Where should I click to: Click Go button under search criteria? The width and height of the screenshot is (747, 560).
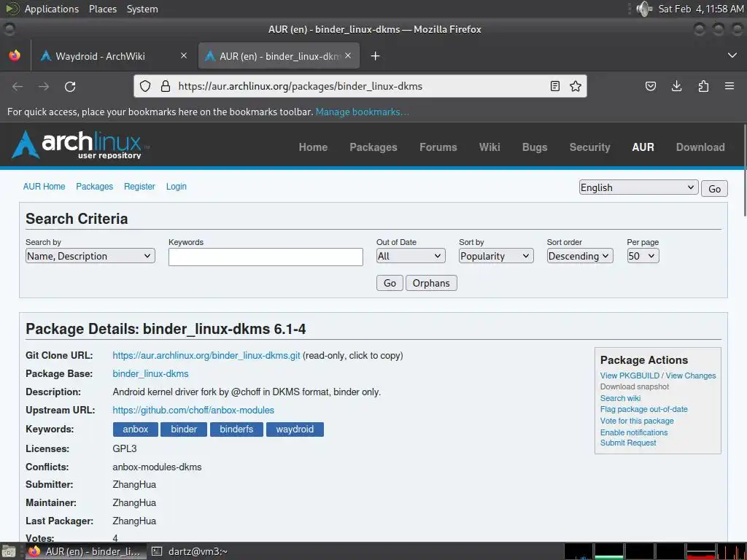coord(390,283)
